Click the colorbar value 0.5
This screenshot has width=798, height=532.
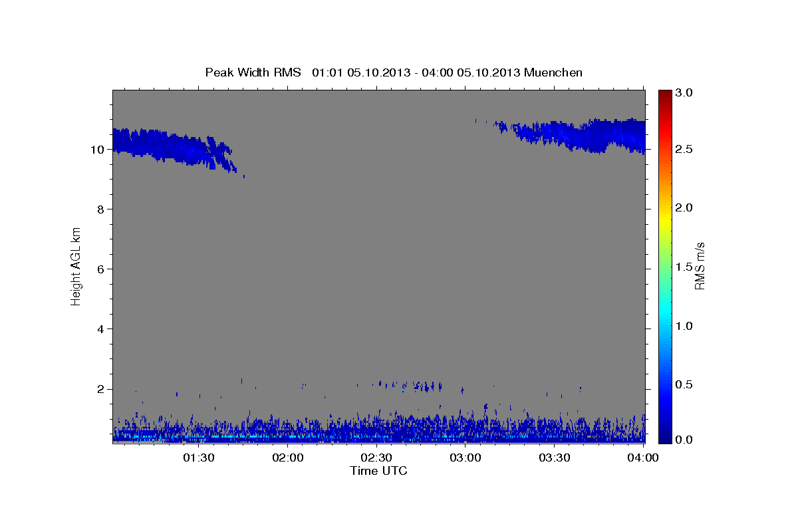pos(684,384)
